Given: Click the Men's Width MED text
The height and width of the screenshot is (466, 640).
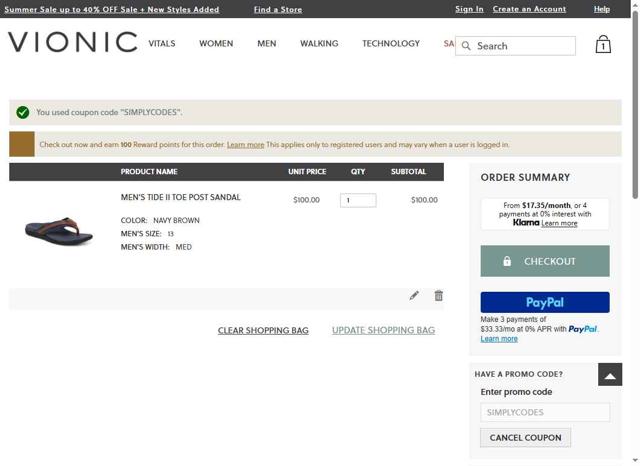Looking at the screenshot, I should [x=156, y=247].
